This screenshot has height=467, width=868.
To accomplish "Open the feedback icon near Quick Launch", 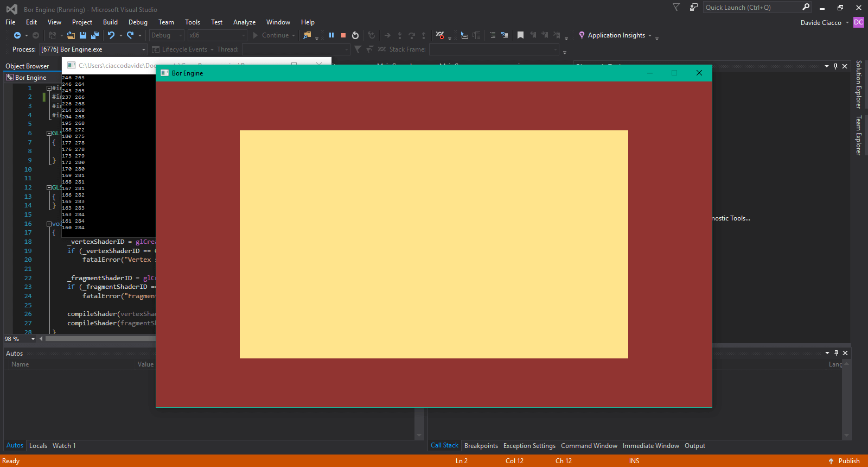I will (693, 7).
